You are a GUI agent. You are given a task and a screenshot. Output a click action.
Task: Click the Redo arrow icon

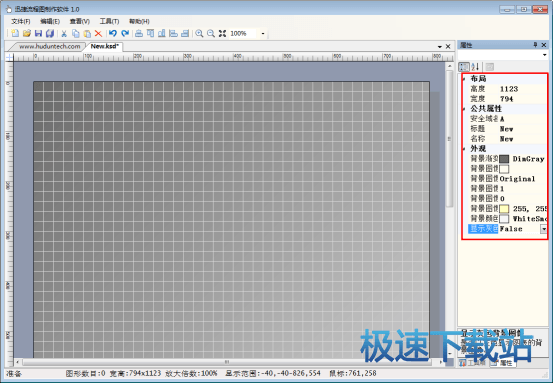pyautogui.click(x=125, y=34)
